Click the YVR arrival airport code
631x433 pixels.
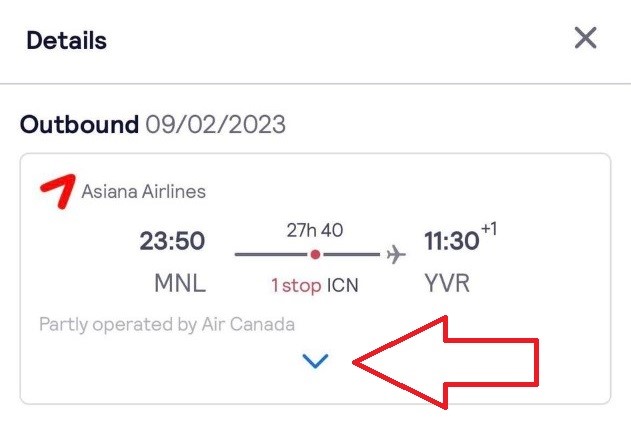click(x=447, y=283)
